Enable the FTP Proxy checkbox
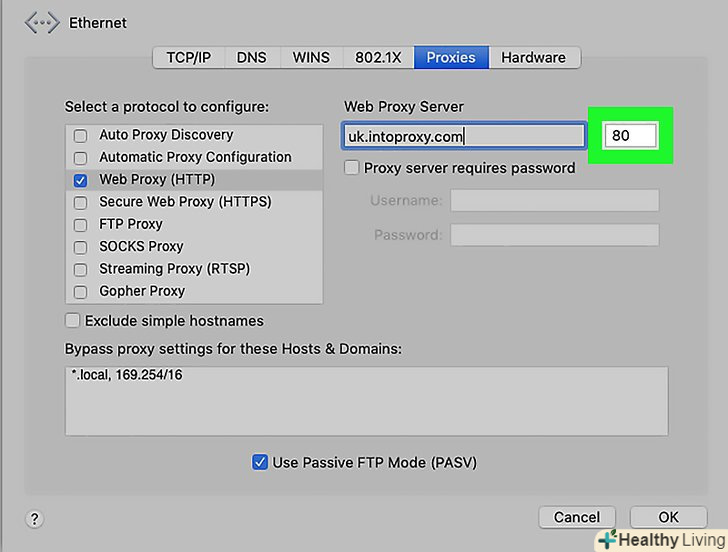This screenshot has height=552, width=728. click(x=80, y=225)
